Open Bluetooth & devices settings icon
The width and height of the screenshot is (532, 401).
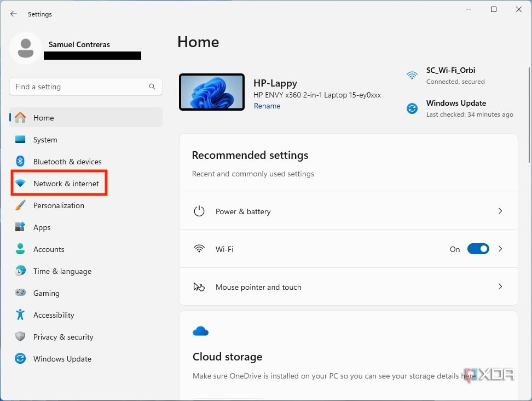pos(20,162)
